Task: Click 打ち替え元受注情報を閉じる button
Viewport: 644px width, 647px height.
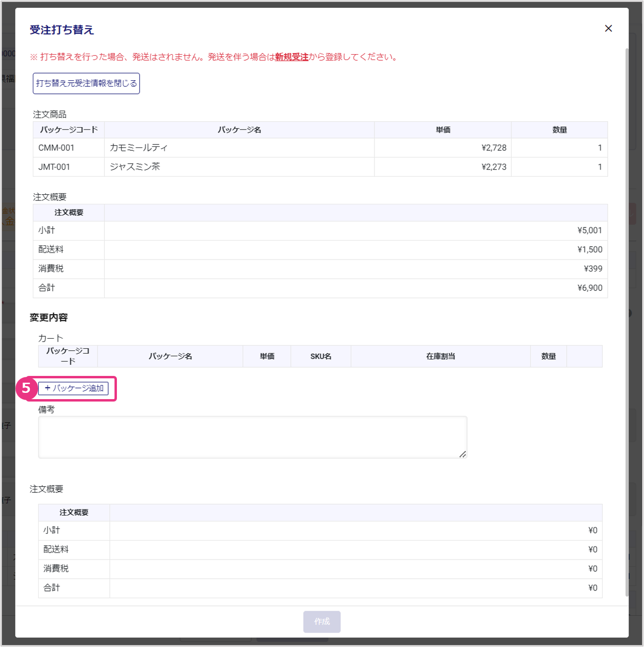Action: coord(86,84)
